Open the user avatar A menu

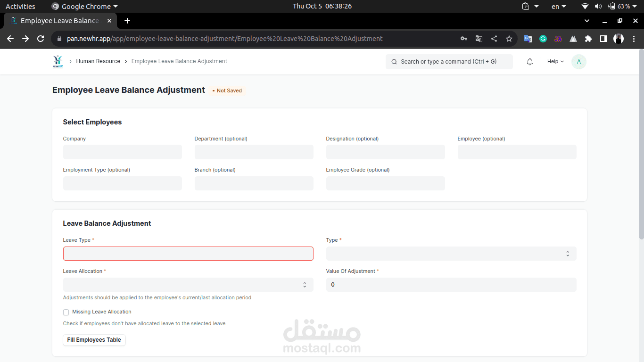(x=579, y=62)
